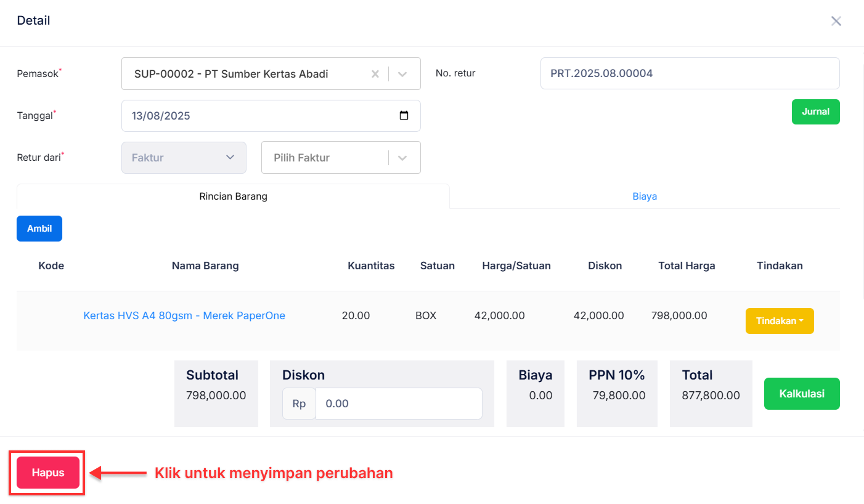Click the PPN 10% total box

(x=617, y=393)
